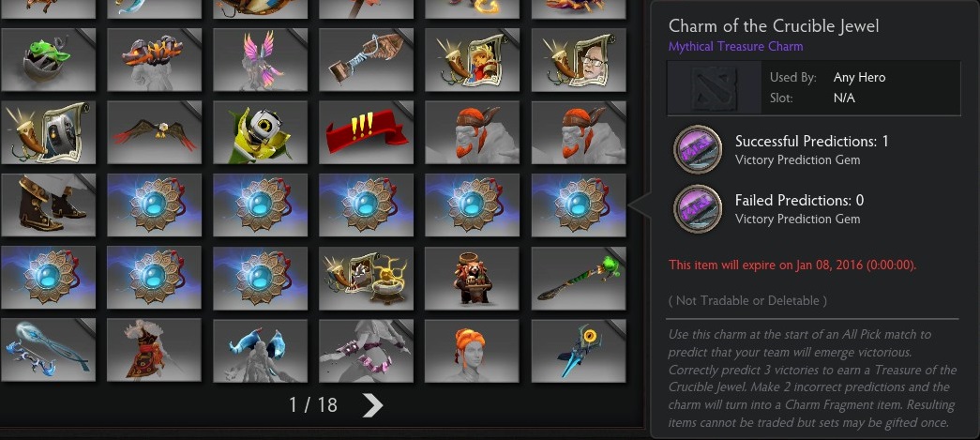Pick the eagle bird item
Image resolution: width=980 pixels, height=440 pixels.
click(155, 132)
